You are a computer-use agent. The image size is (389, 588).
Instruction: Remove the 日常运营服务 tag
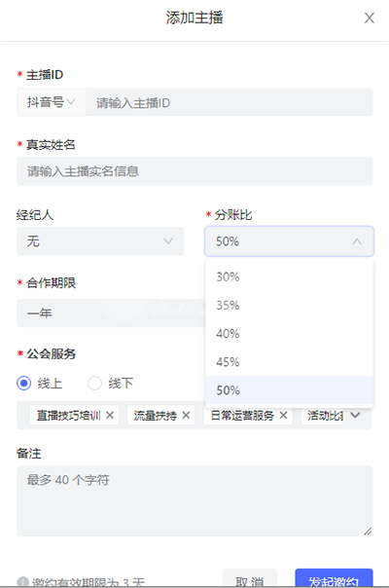(x=284, y=415)
